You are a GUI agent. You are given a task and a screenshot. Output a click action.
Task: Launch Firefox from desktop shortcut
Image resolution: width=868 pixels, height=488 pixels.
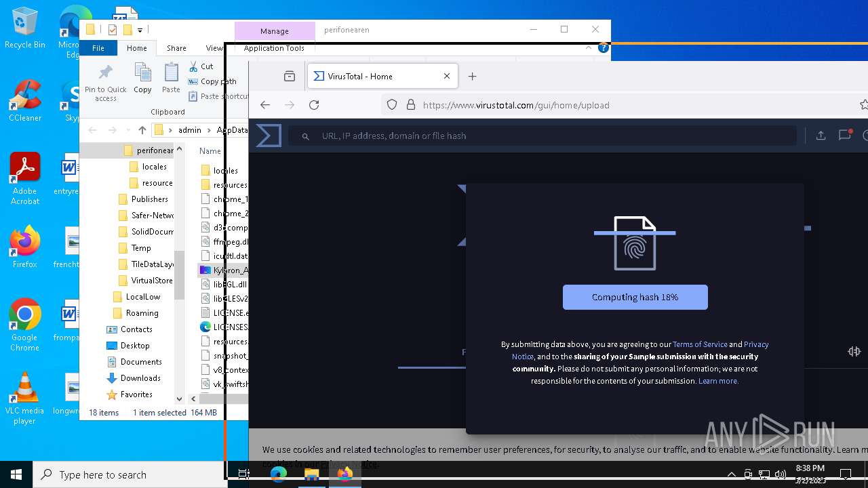(24, 247)
